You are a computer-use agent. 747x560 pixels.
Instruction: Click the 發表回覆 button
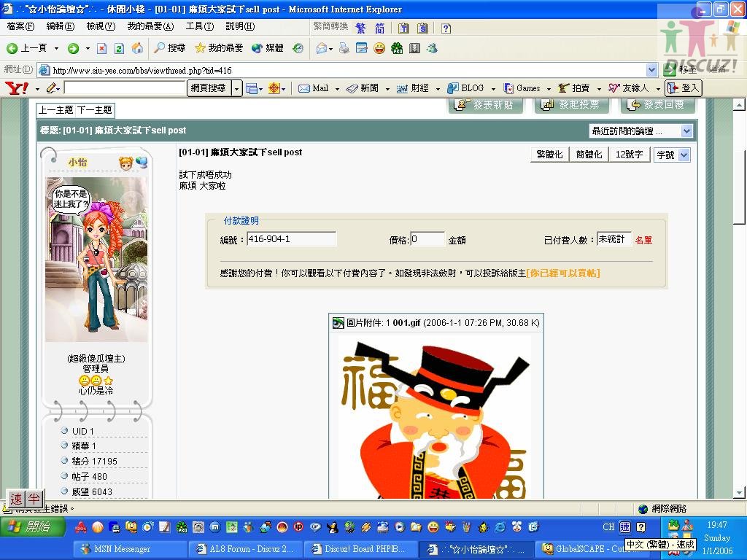pyautogui.click(x=657, y=105)
